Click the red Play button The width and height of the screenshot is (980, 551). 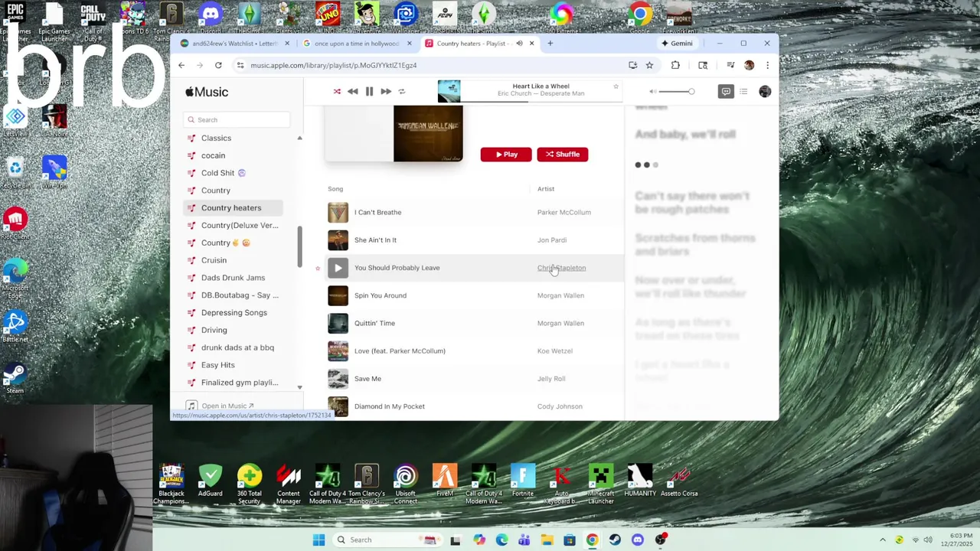pyautogui.click(x=506, y=155)
